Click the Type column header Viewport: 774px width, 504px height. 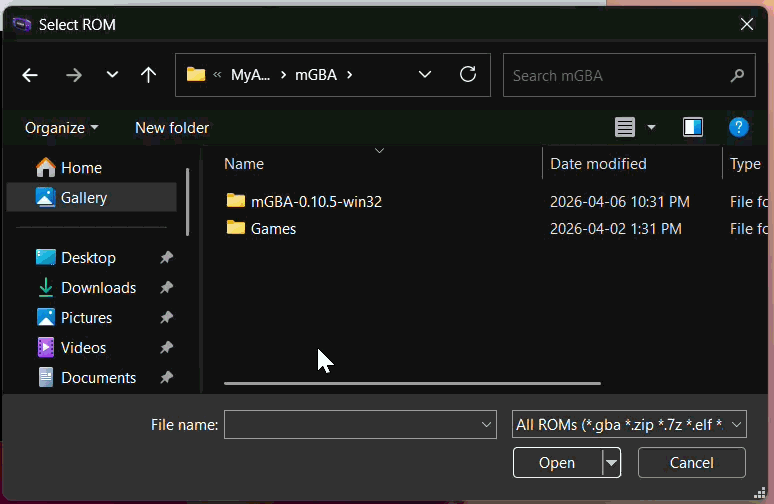click(x=745, y=164)
